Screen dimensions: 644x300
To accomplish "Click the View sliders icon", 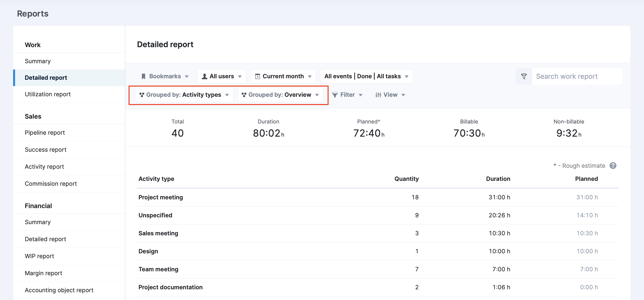I will pos(378,95).
